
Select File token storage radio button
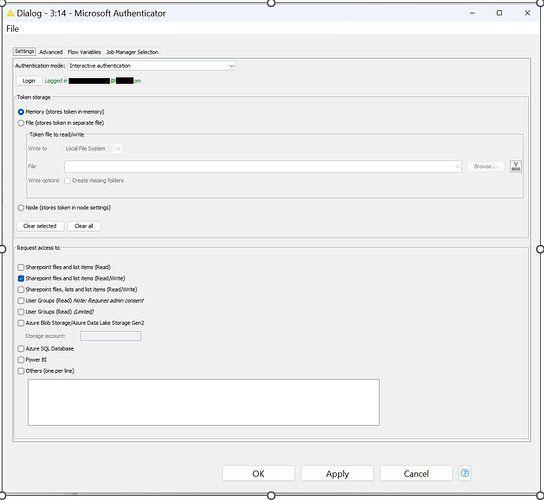pyautogui.click(x=21, y=123)
